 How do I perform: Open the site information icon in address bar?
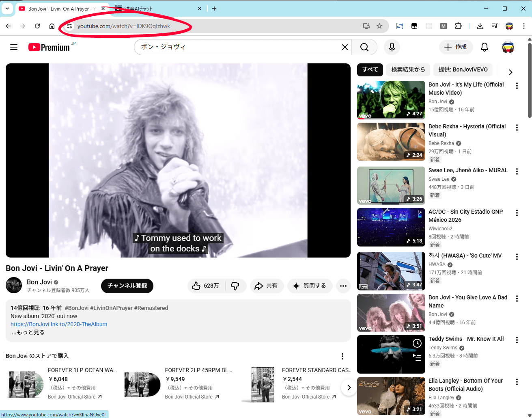click(x=69, y=26)
